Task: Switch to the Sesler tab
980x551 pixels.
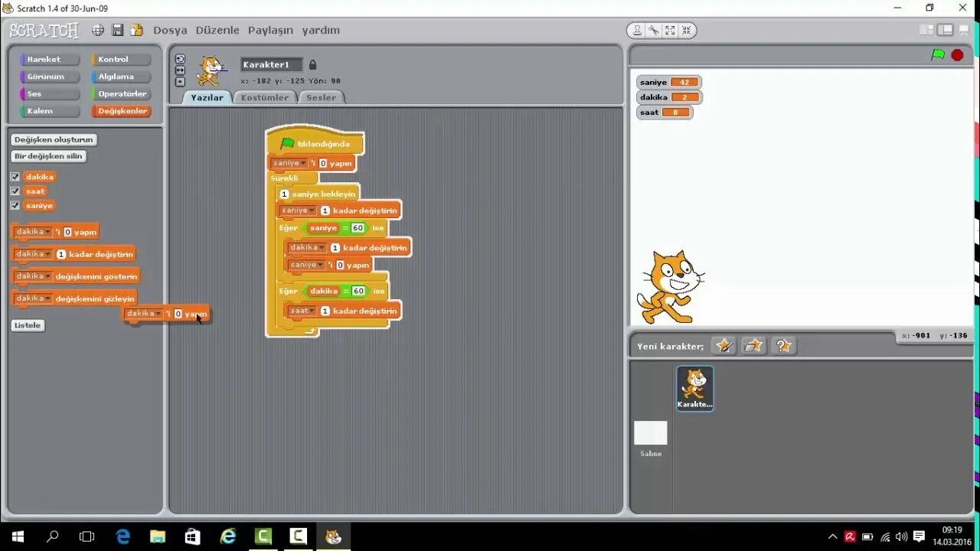Action: click(x=322, y=97)
